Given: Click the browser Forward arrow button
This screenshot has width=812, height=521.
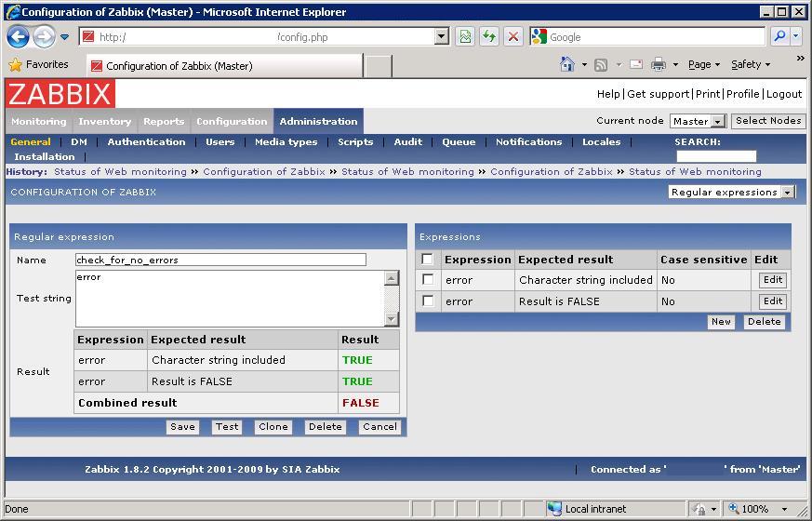Looking at the screenshot, I should point(44,37).
